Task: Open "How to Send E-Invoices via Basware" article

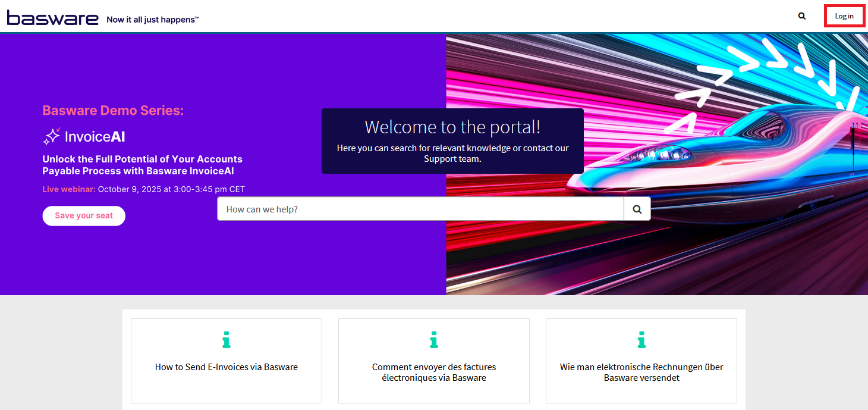Action: point(226,367)
